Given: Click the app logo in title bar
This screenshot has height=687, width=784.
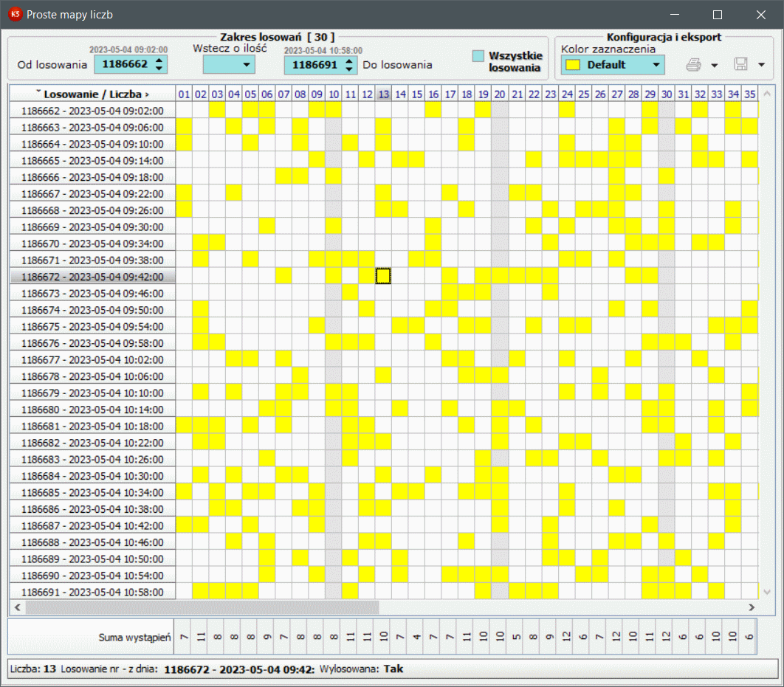Looking at the screenshot, I should pos(15,14).
